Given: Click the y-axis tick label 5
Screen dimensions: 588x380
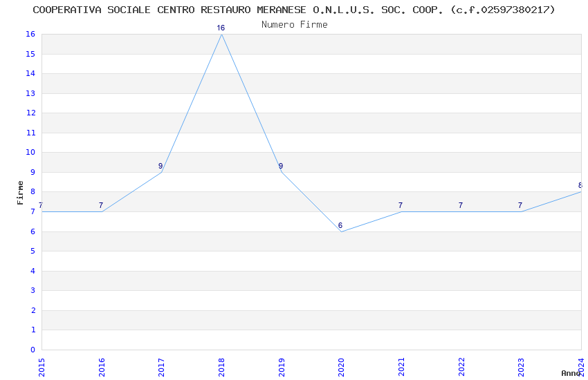Looking at the screenshot, I should pos(33,251).
